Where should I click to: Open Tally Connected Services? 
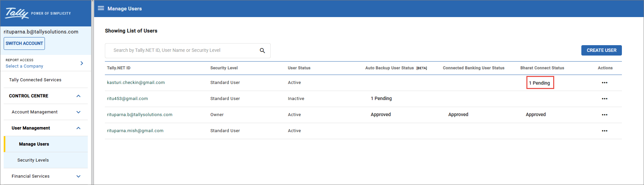point(35,80)
